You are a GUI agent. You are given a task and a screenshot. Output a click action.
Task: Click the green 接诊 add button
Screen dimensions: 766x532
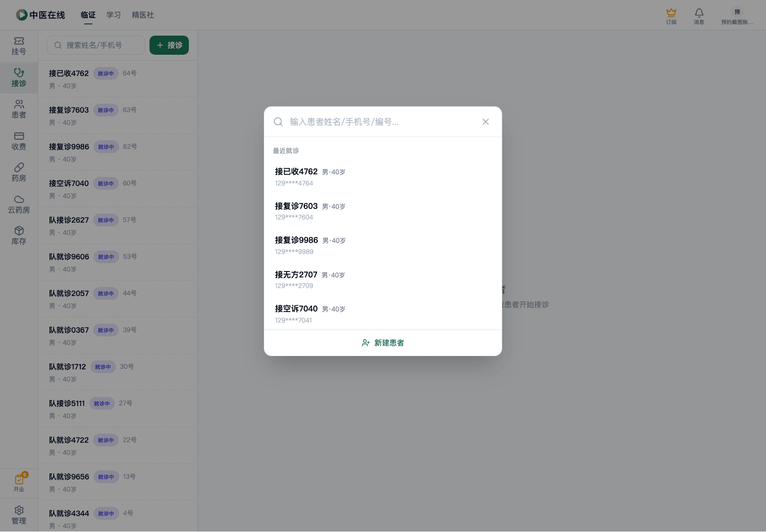169,45
